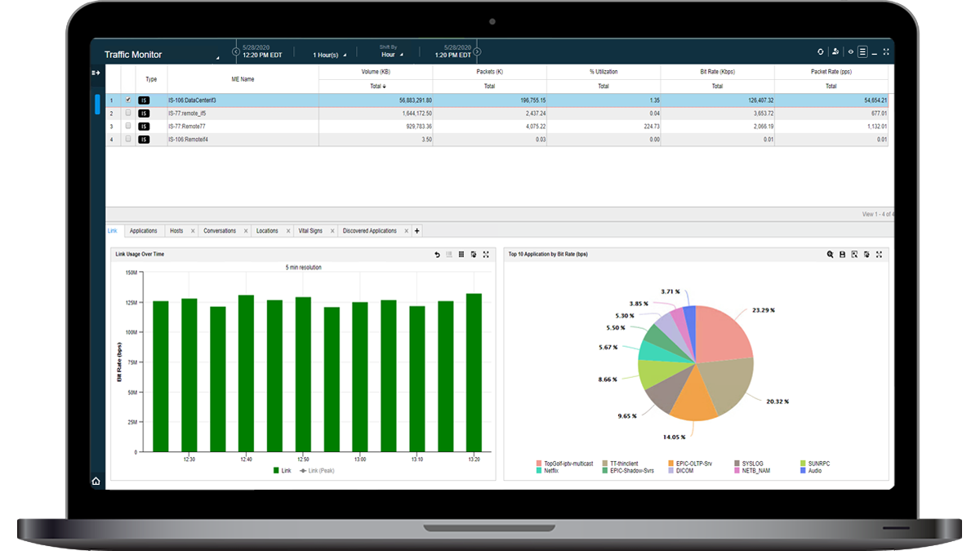Close the Vital Signs tab
The height and width of the screenshot is (551, 980).
331,231
